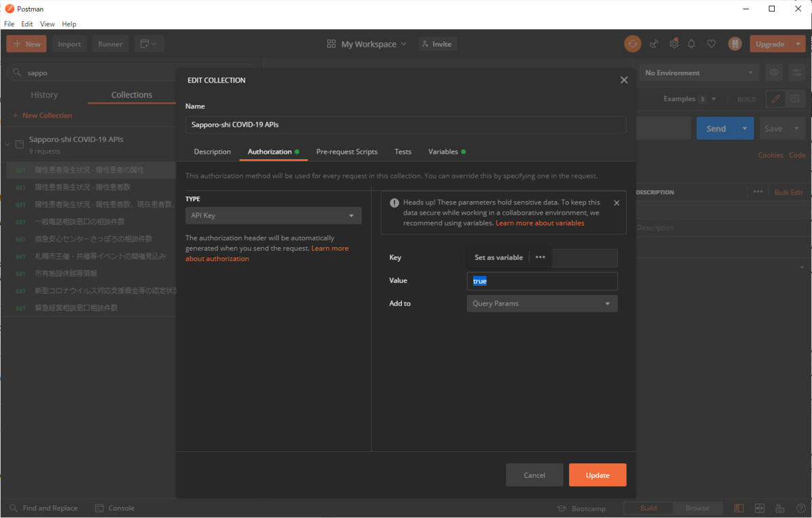Open the Variables tab

(447, 152)
